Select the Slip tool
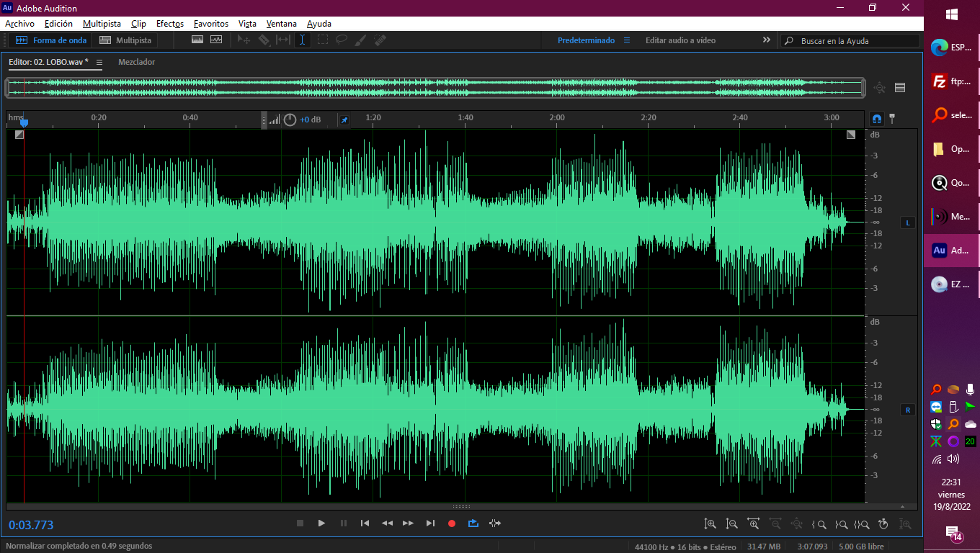The height and width of the screenshot is (553, 980). 283,40
